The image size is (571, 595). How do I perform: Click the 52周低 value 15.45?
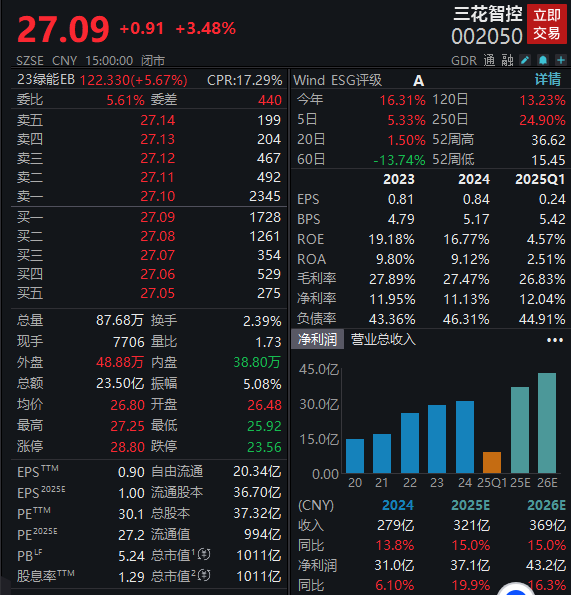click(x=548, y=160)
